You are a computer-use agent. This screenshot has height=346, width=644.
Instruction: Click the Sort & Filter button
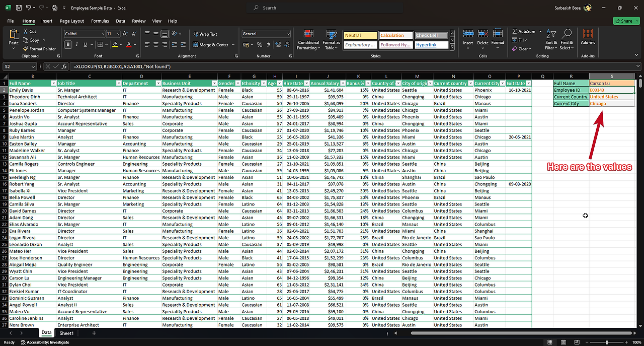coord(551,39)
